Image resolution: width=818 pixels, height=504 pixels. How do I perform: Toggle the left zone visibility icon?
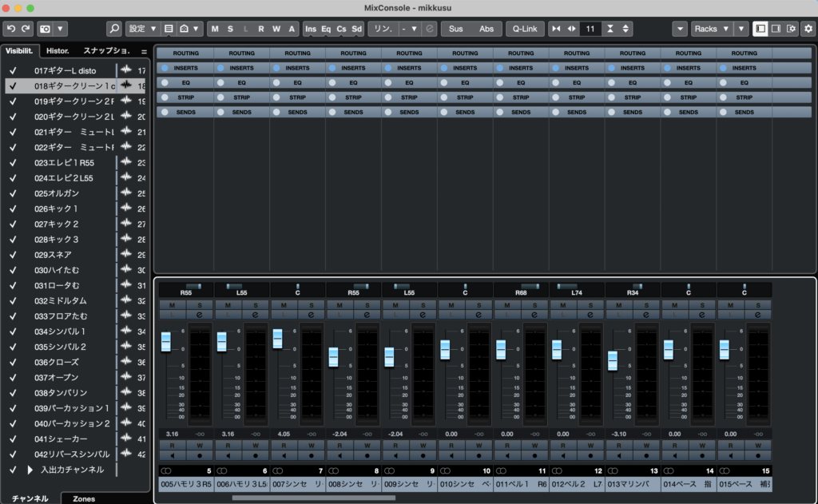click(760, 29)
